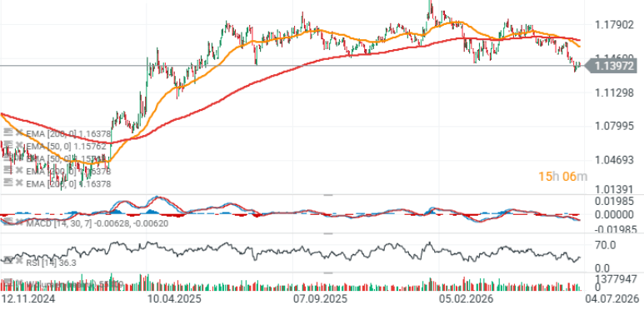This screenshot has height=315, width=644.
Task: Remove the RSI [14] indicator
Action: pos(18,260)
